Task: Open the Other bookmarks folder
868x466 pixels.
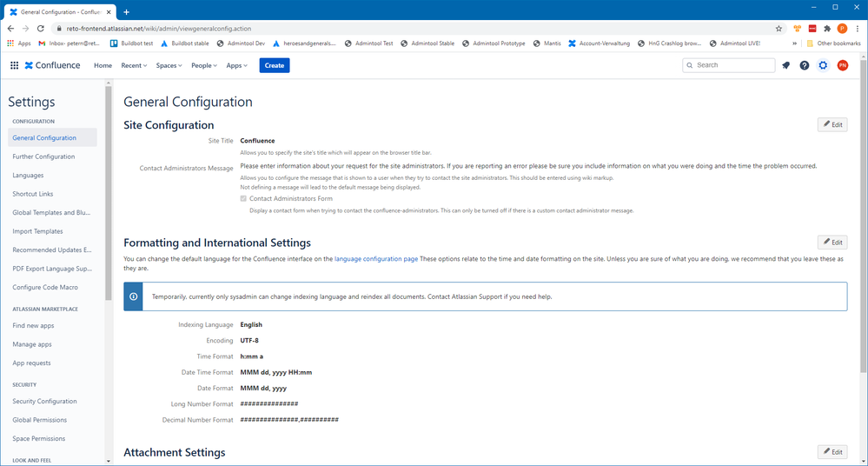Action: click(833, 43)
